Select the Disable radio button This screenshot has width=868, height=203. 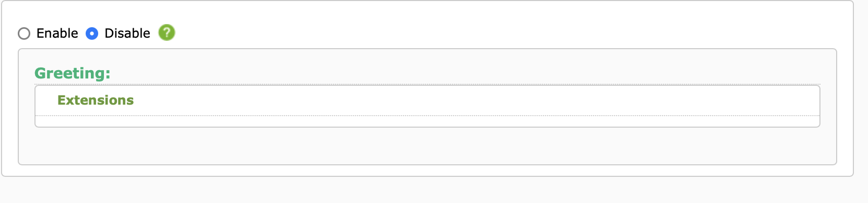click(x=92, y=33)
